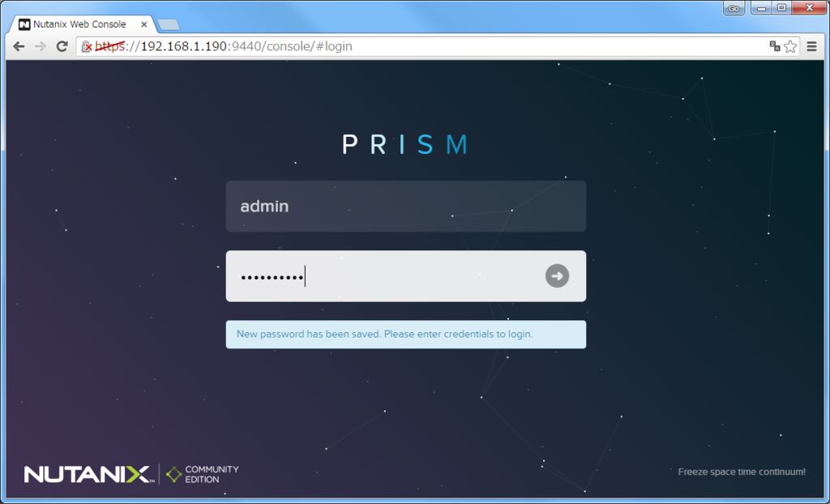This screenshot has width=830, height=504.
Task: Close the Nutanix Web Console tab
Action: click(144, 24)
